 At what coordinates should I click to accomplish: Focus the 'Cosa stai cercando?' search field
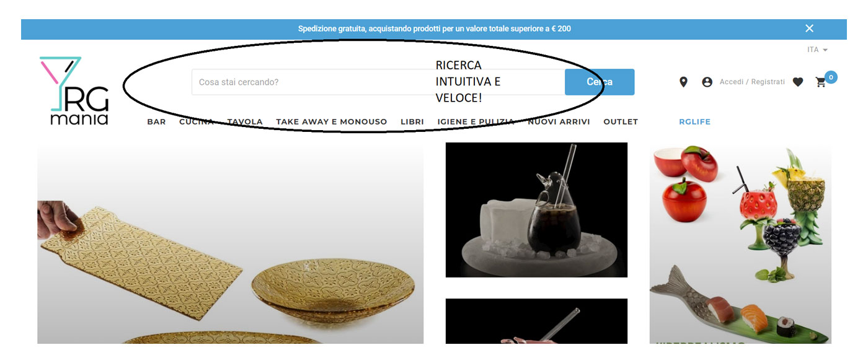(x=378, y=82)
